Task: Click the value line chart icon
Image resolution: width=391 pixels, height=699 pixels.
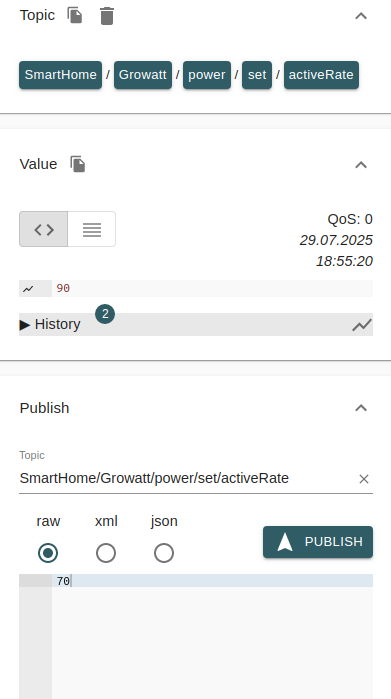Action: point(28,289)
